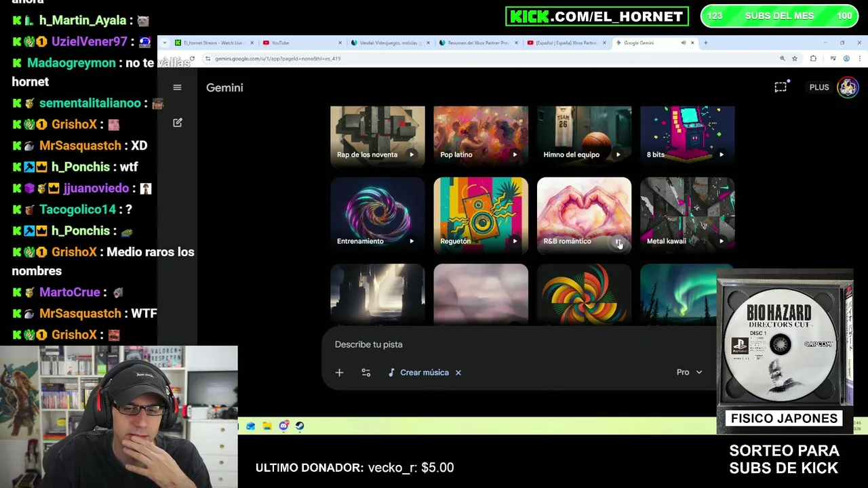Click the username MartoCrue in chat
This screenshot has width=868, height=488.
[x=70, y=292]
